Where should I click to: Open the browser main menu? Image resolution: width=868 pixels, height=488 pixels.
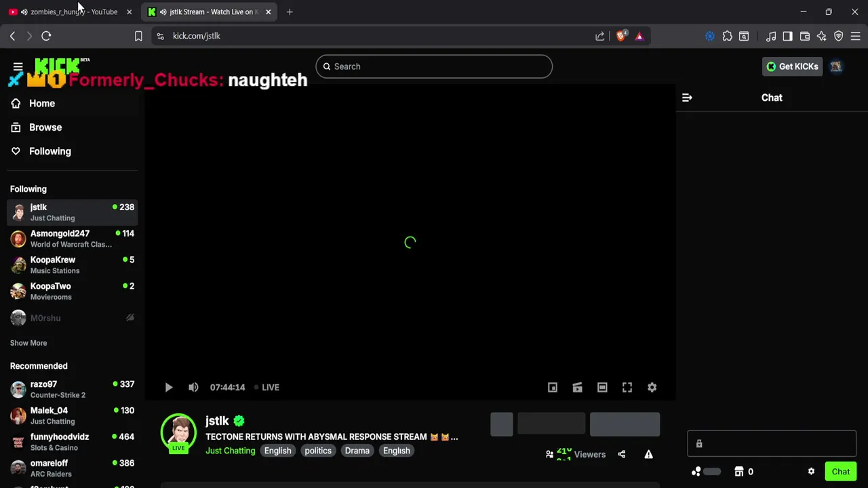(x=856, y=36)
